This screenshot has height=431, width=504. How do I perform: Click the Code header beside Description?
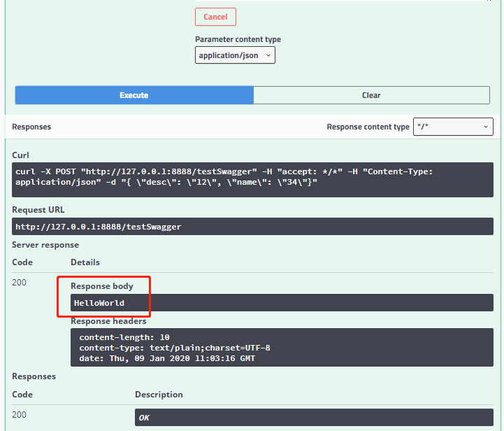click(x=22, y=395)
